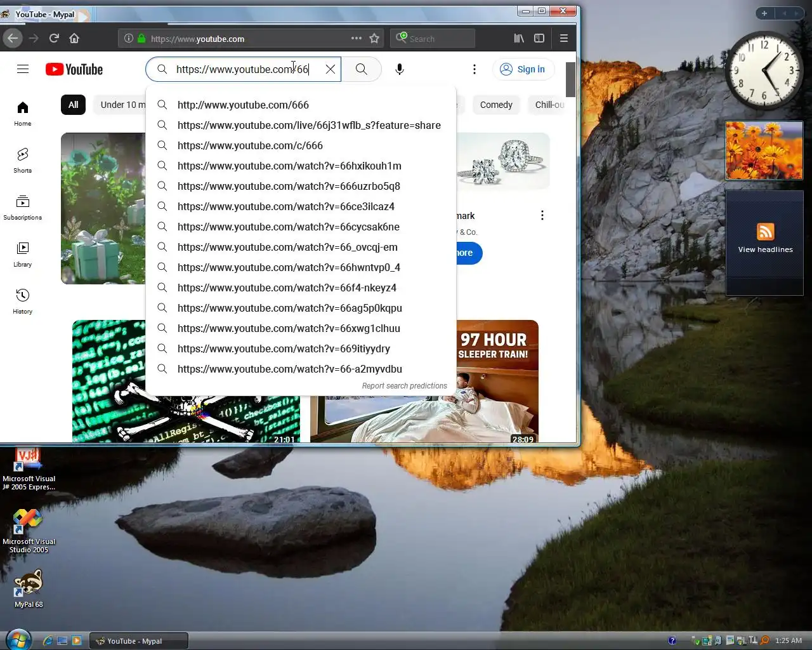Open the Windows Start orb
This screenshot has width=812, height=650.
18,640
